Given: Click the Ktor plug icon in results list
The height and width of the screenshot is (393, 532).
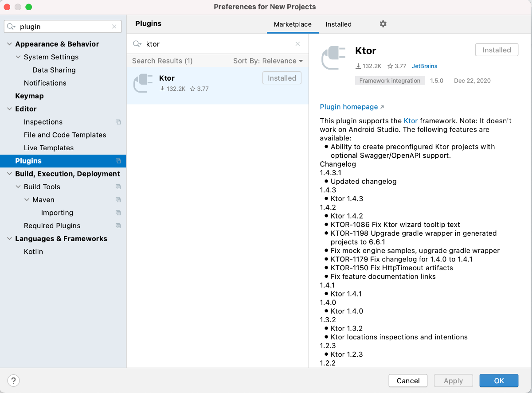Looking at the screenshot, I should tap(143, 82).
